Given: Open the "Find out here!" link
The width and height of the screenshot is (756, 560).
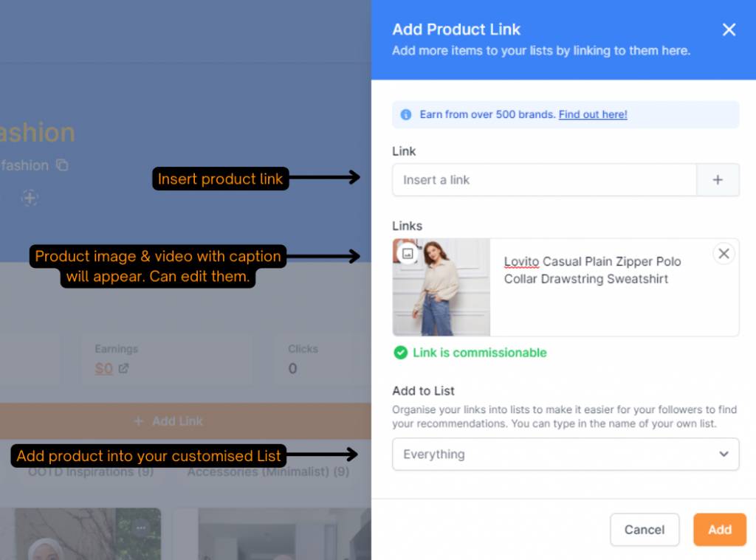Looking at the screenshot, I should click(x=593, y=114).
